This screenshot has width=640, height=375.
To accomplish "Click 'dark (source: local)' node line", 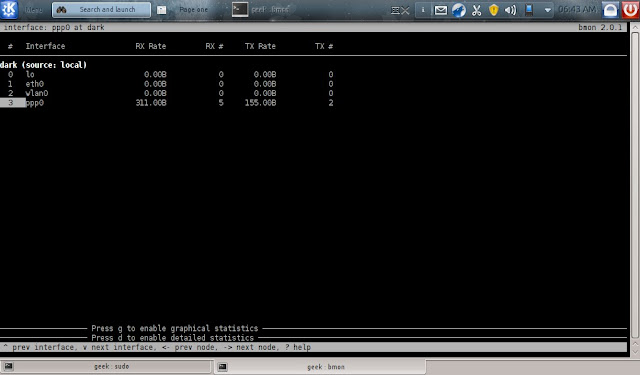I will pos(43,65).
